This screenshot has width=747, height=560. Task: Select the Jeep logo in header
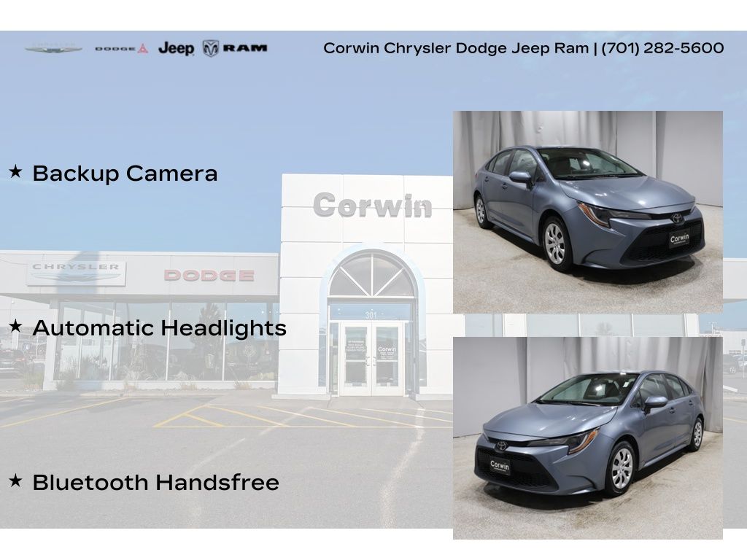(x=176, y=48)
